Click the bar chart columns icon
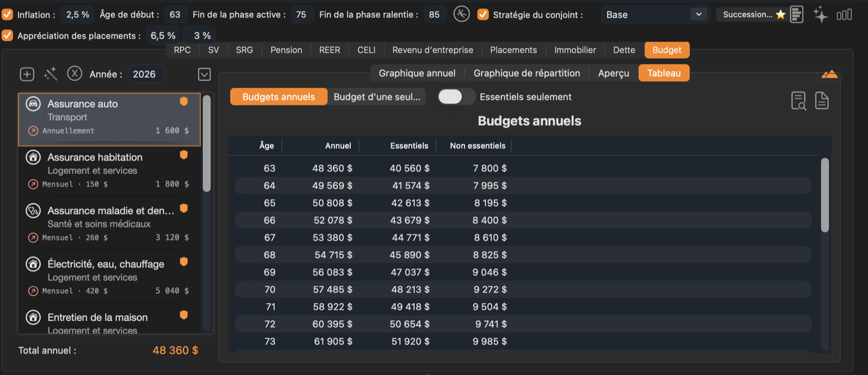The height and width of the screenshot is (375, 868). pos(844,15)
